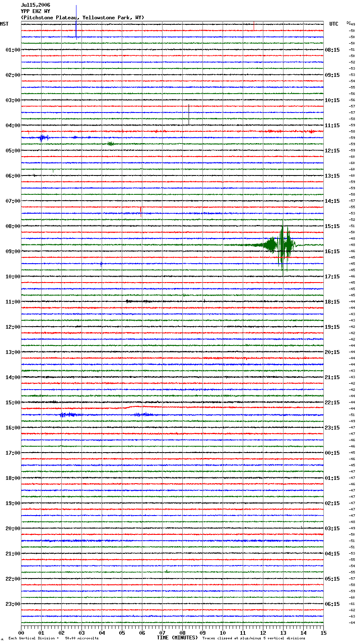357x644 pixels.
Task: Click the "03:00" MST time label
Action: pos(13,100)
